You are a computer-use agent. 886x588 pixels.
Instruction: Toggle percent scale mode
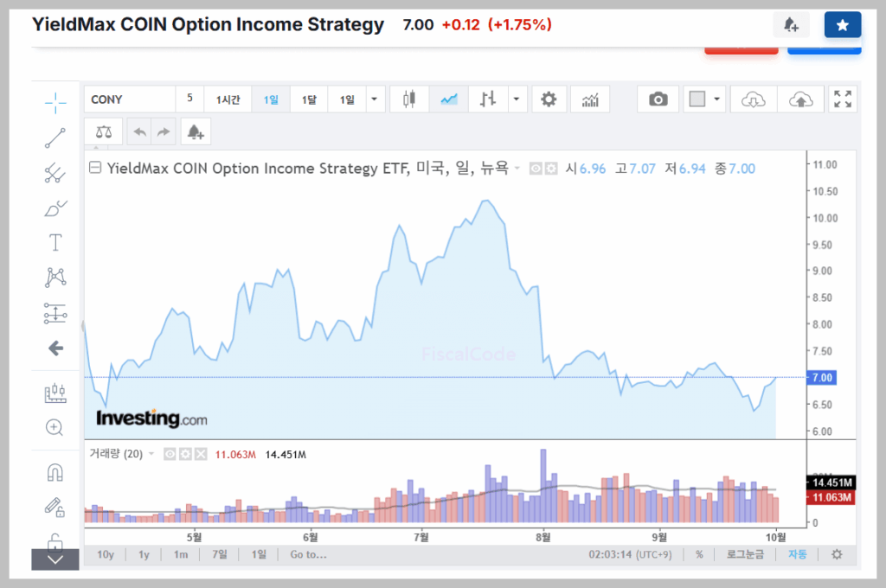coord(699,554)
